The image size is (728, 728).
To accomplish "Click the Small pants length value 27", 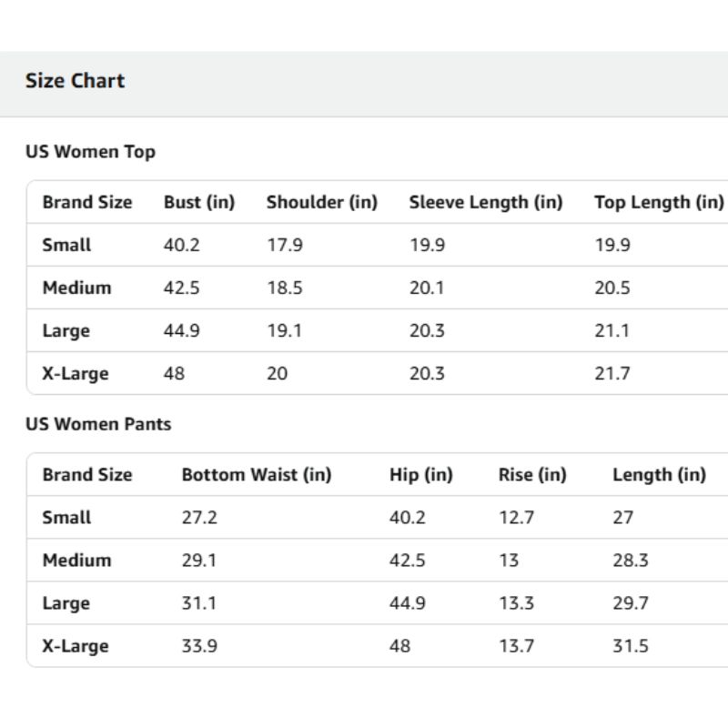I will pyautogui.click(x=623, y=517).
